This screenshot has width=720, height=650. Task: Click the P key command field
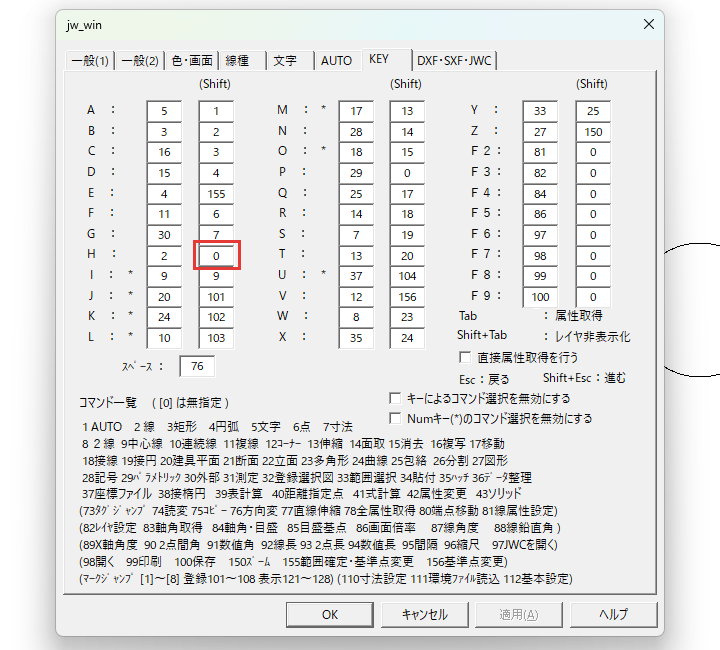tap(356, 173)
